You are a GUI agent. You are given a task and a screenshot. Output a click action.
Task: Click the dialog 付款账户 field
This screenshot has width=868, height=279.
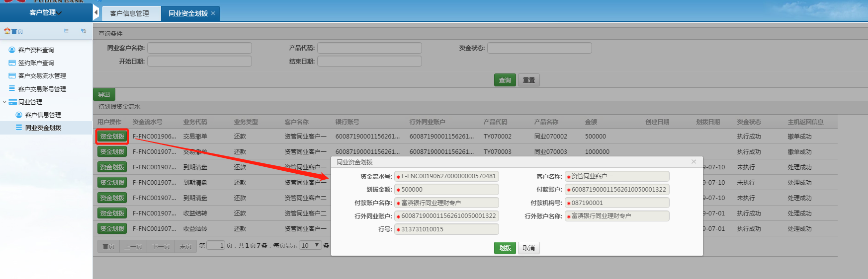tap(617, 190)
